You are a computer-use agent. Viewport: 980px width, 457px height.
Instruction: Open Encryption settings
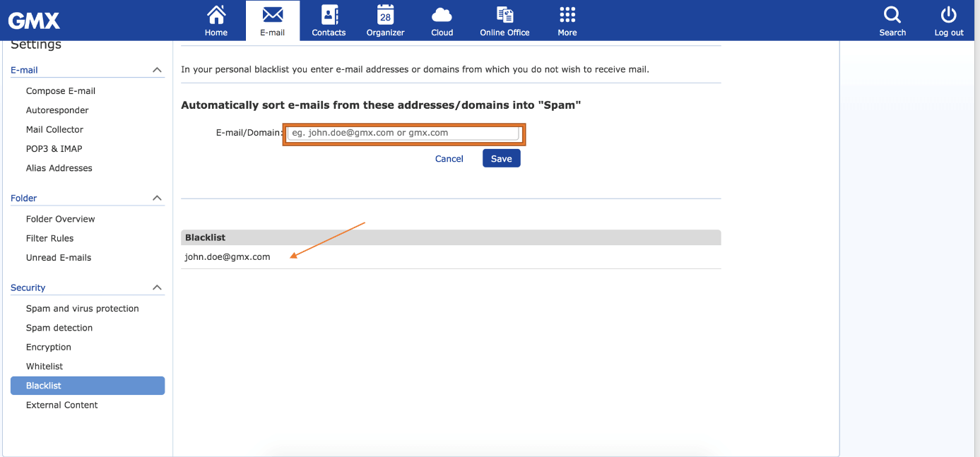(x=49, y=347)
